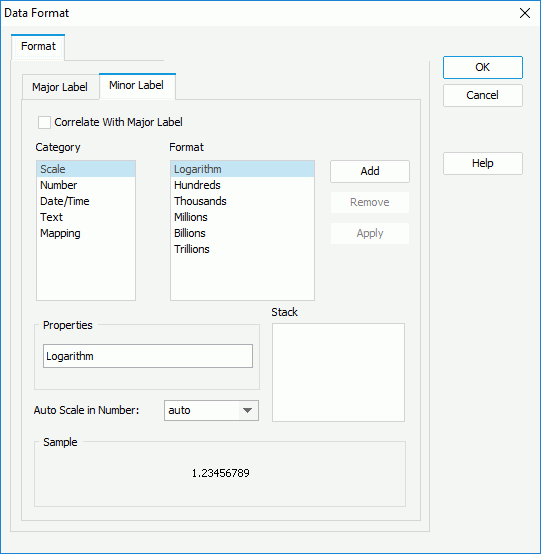
Task: Click inside the Stack list box
Action: coord(338,372)
